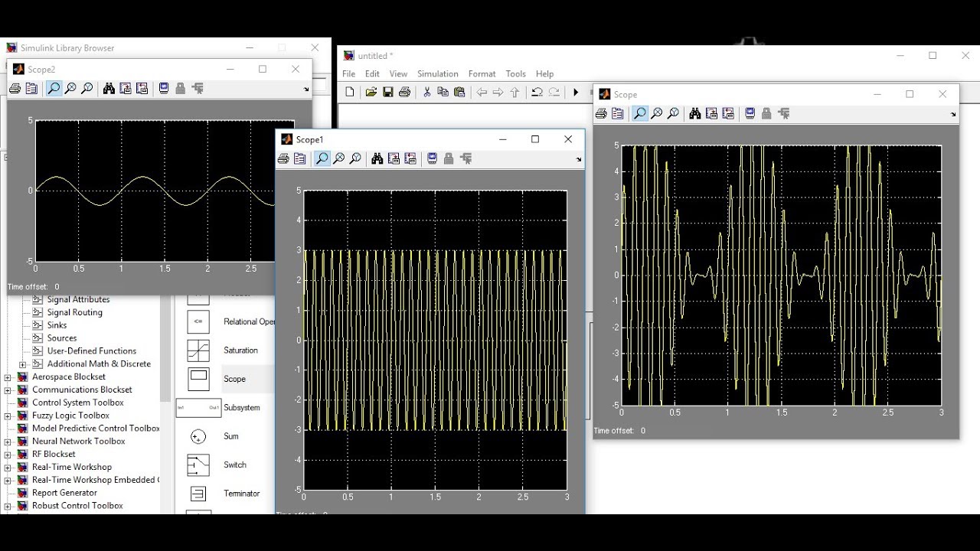This screenshot has height=551, width=980.
Task: Save current axes settings in Scope
Action: click(712, 113)
